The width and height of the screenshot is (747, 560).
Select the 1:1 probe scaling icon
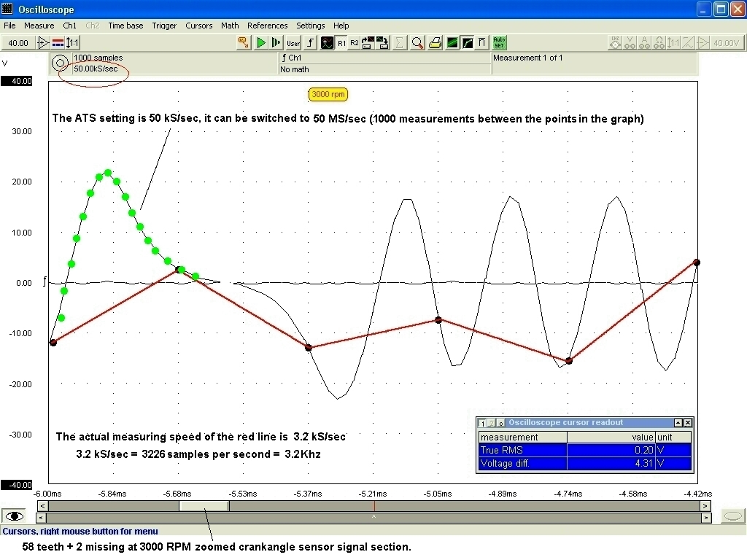pos(71,42)
